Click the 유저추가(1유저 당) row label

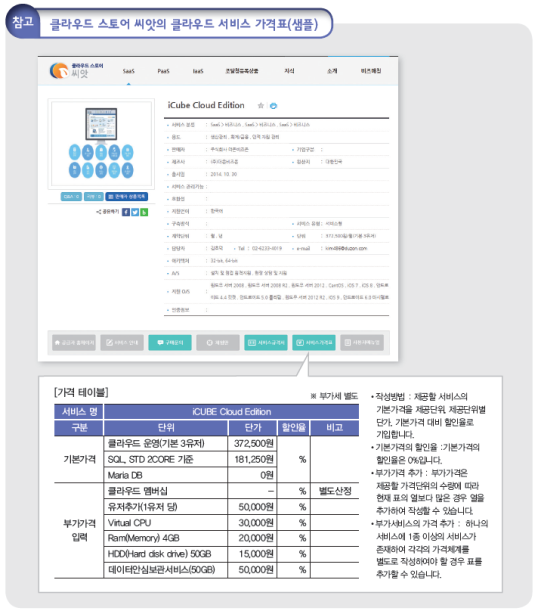pyautogui.click(x=143, y=507)
